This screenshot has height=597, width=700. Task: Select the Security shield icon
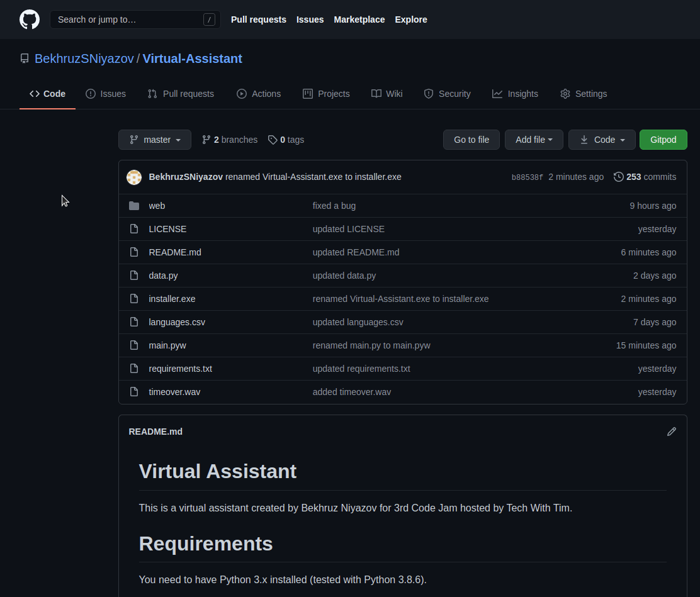pyautogui.click(x=429, y=93)
